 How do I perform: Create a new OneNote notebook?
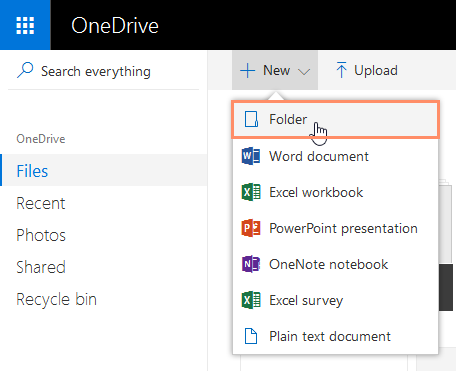[x=335, y=264]
